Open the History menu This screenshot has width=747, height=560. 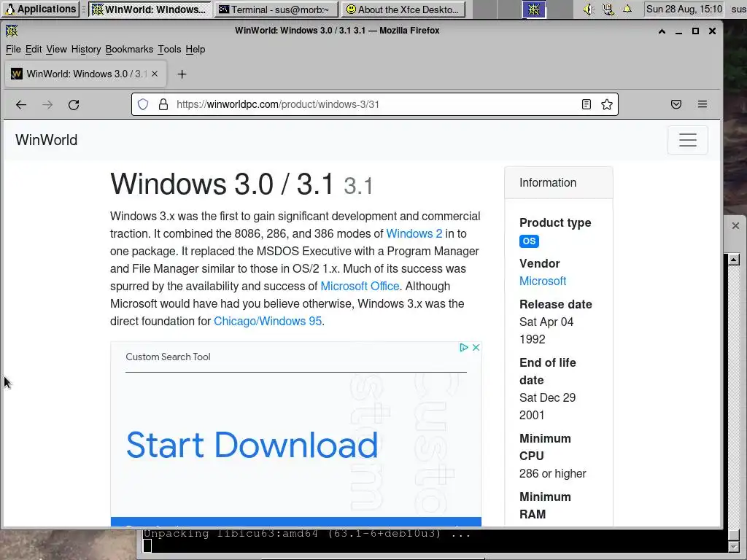(x=86, y=49)
